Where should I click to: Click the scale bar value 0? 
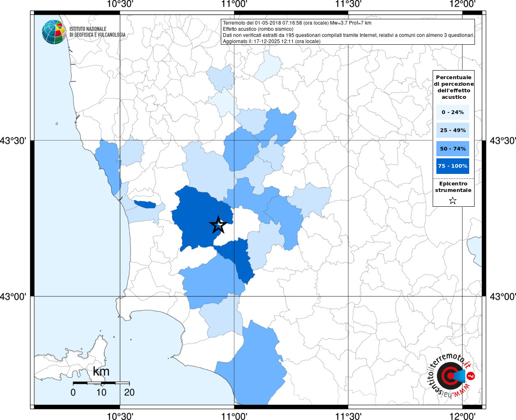click(73, 392)
